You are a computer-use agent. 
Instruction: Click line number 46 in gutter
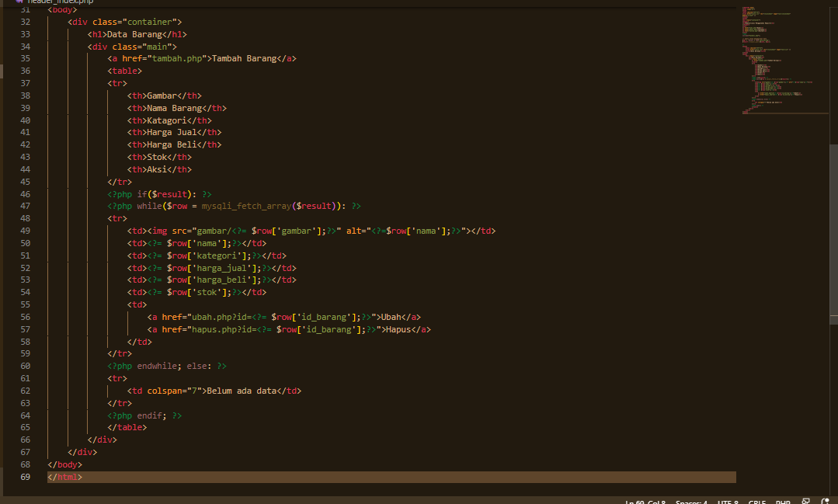pyautogui.click(x=25, y=194)
